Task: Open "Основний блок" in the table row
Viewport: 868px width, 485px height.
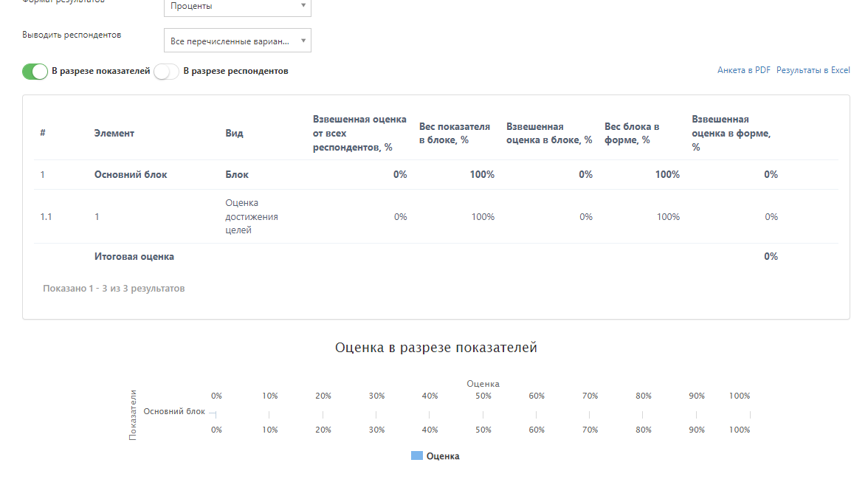Action: 131,175
